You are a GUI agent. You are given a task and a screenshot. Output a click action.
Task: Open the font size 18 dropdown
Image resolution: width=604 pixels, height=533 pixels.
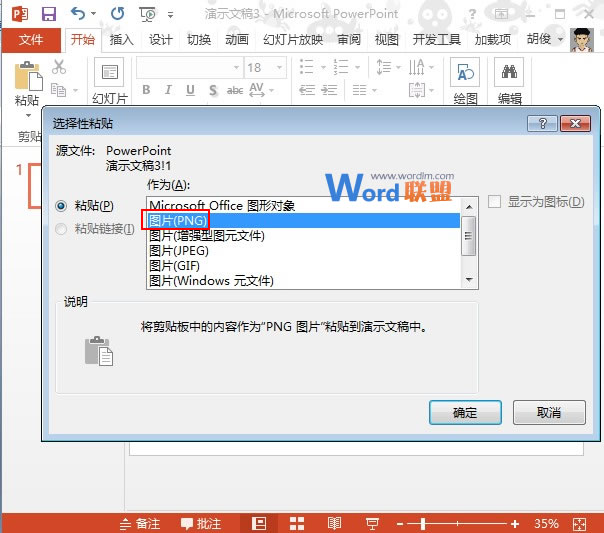pyautogui.click(x=279, y=67)
